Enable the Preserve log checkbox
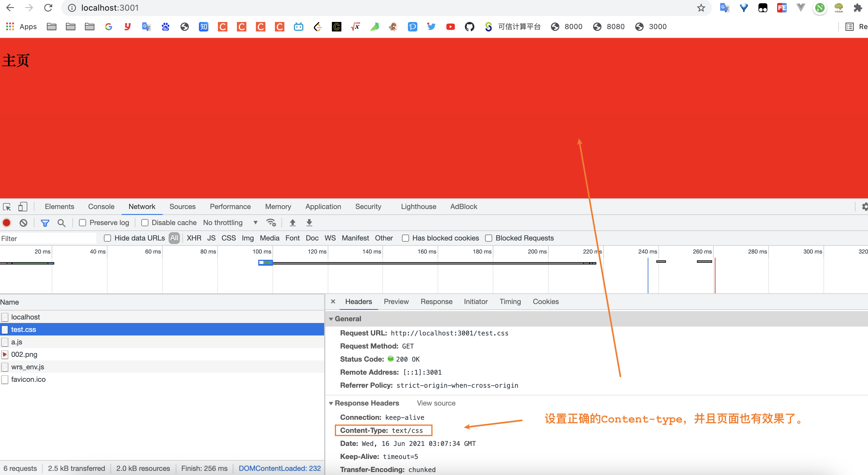Viewport: 868px width, 475px height. tap(83, 223)
